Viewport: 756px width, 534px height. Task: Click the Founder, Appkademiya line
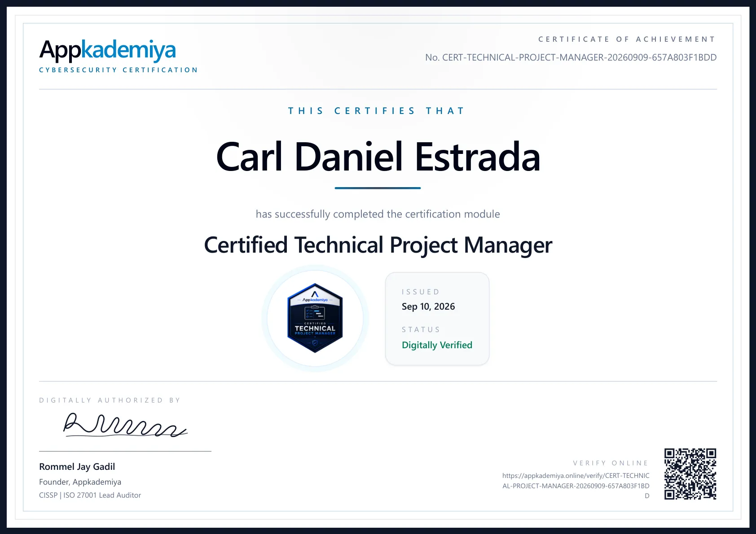(x=80, y=482)
